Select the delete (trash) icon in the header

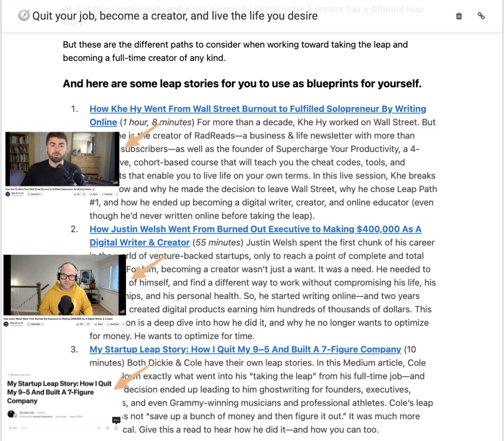point(458,16)
